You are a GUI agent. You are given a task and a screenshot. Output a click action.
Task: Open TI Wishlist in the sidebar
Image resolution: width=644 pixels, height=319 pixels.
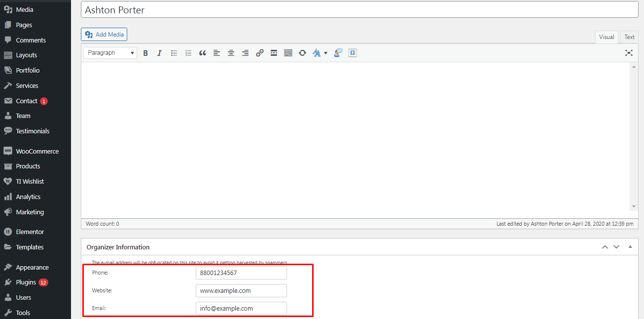pyautogui.click(x=36, y=181)
